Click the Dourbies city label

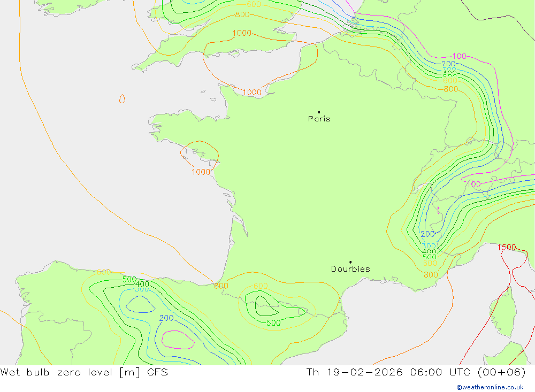coord(350,269)
